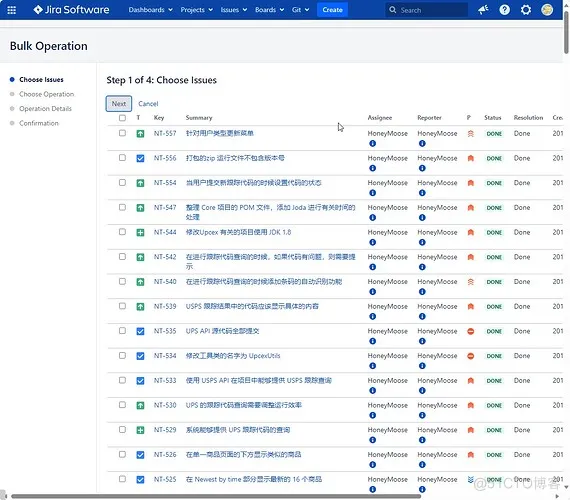The image size is (570, 500).
Task: Open the Git dropdown menu
Action: coord(300,10)
